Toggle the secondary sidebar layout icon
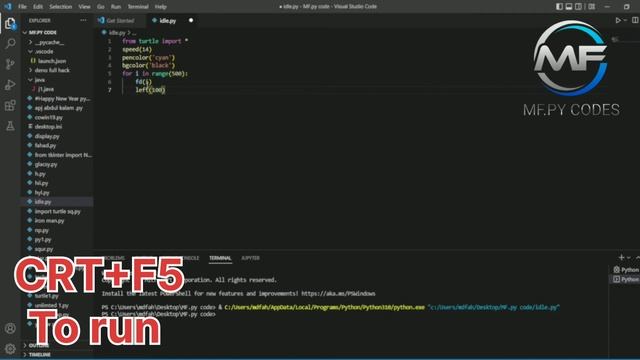 tap(578, 7)
